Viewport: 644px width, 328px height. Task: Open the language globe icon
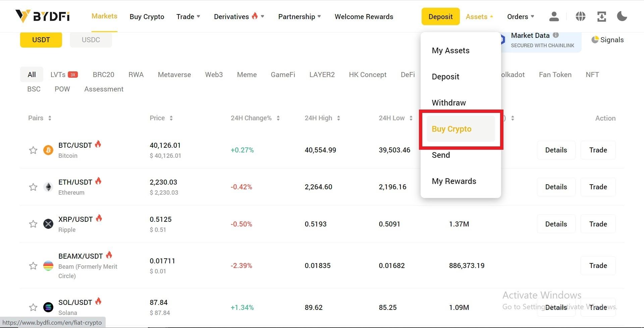580,16
